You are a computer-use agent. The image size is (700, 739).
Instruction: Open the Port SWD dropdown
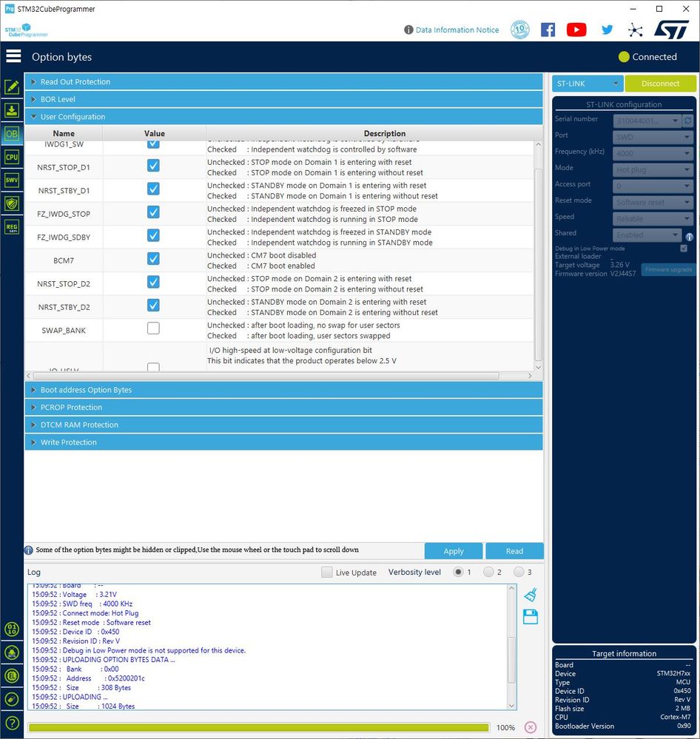653,137
